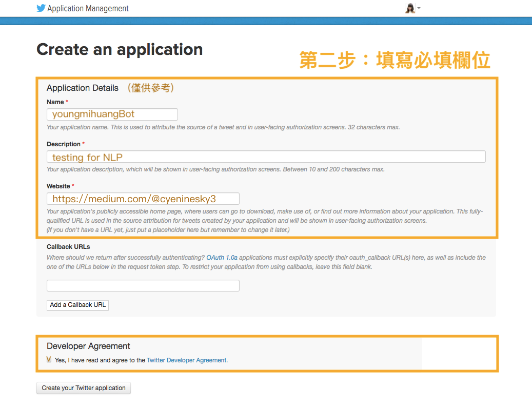Click the profile avatar picture

pos(410,8)
